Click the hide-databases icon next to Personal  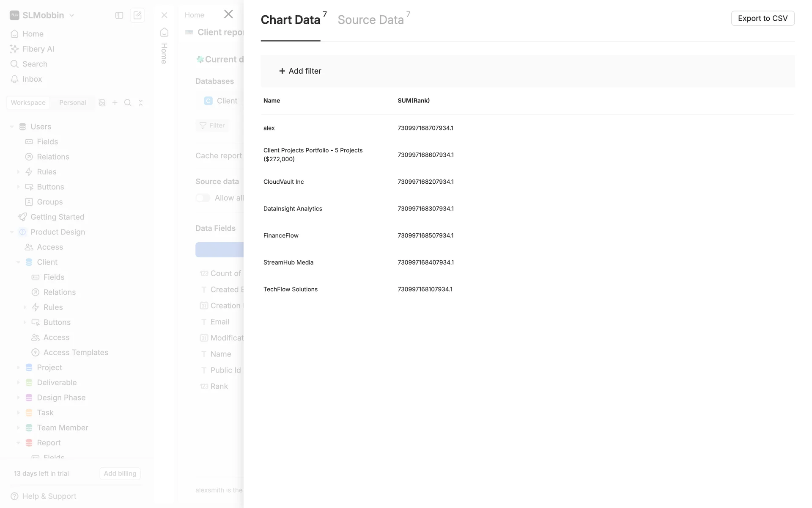(102, 103)
